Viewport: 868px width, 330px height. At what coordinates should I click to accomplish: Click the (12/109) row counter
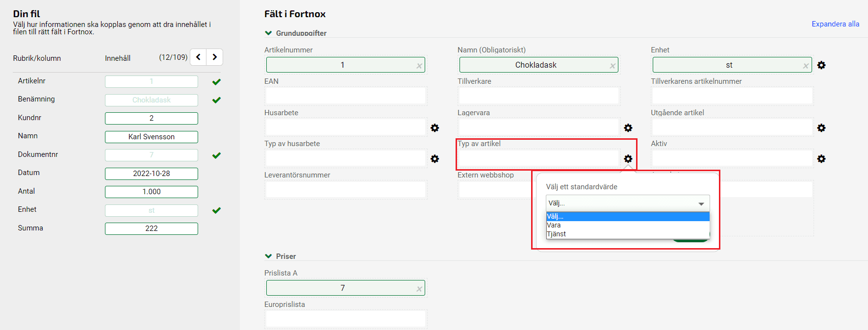[x=173, y=57]
